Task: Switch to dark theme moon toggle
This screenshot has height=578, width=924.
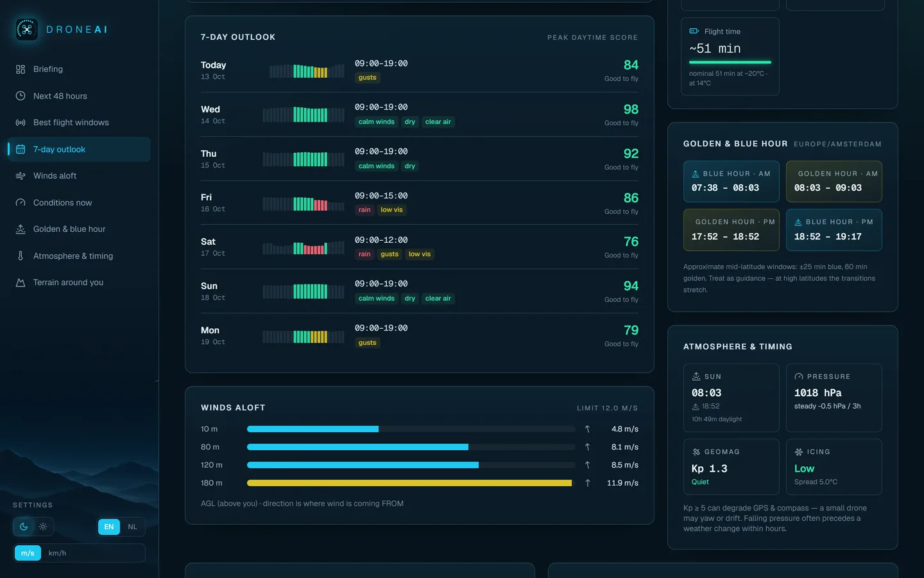Action: click(x=24, y=527)
